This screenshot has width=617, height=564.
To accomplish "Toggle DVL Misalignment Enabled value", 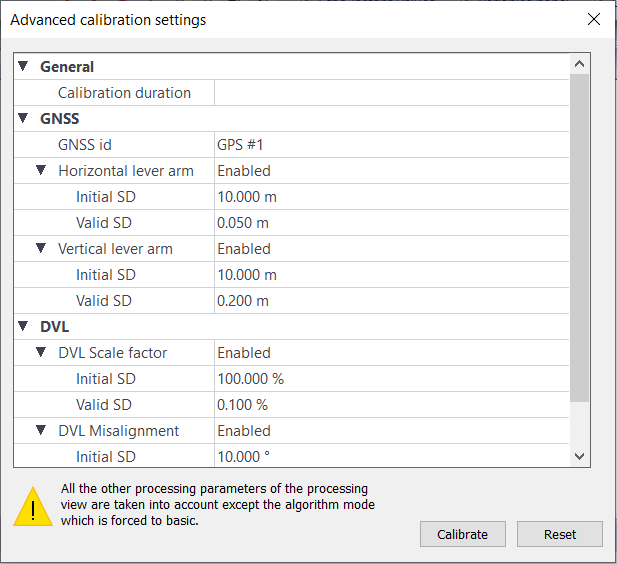I will [390, 431].
